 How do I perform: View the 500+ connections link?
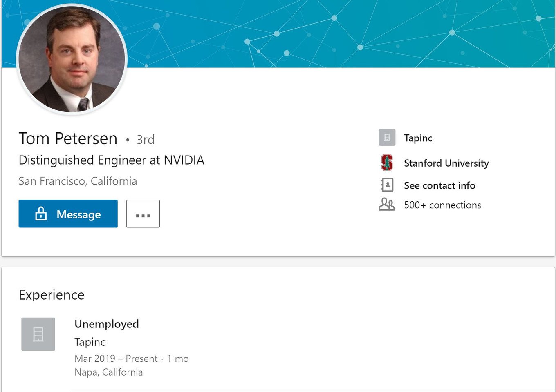click(442, 205)
